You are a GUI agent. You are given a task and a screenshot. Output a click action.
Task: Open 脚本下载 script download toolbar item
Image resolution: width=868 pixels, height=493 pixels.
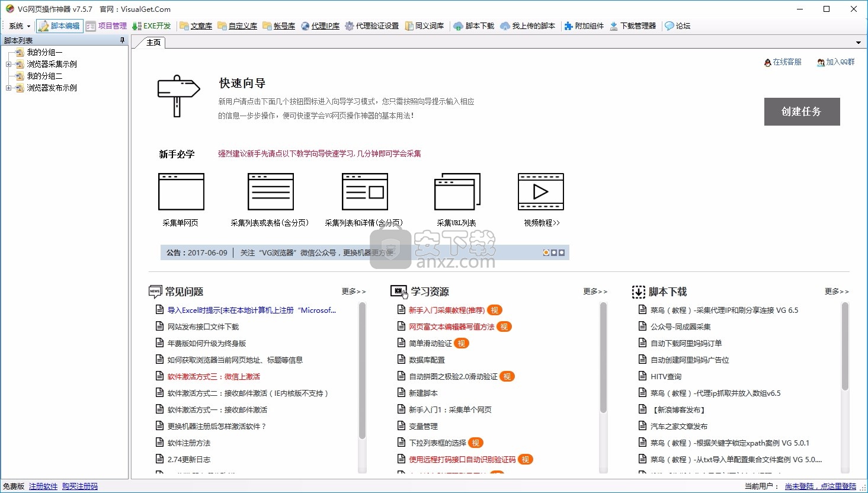coord(474,26)
